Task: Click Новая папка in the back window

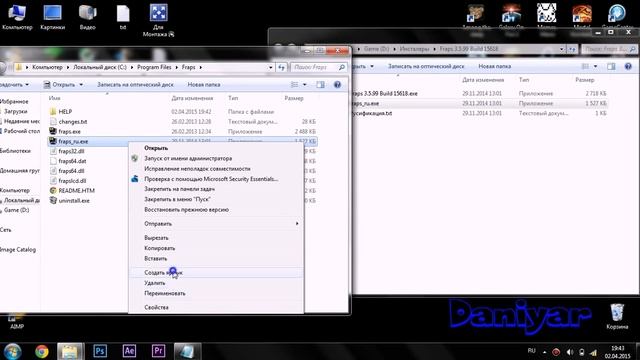Action: 494,66
